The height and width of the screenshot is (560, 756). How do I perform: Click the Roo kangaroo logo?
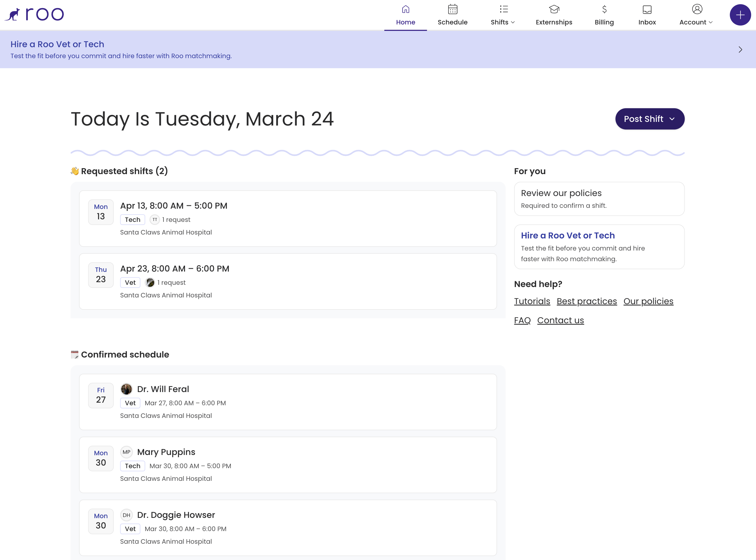[34, 14]
